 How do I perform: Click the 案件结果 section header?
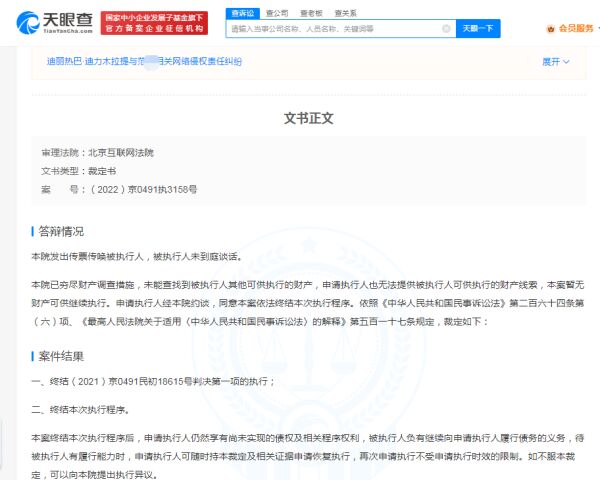point(62,356)
